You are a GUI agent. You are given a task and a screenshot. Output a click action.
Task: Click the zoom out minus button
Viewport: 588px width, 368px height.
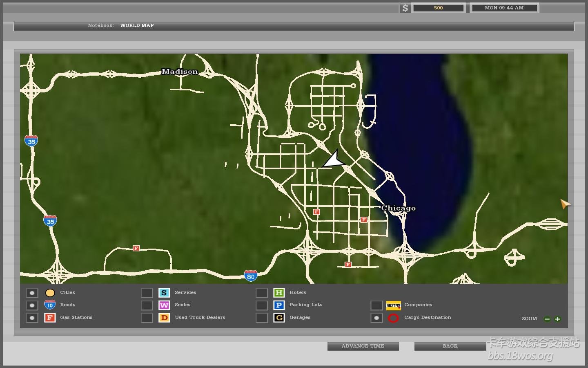point(547,319)
